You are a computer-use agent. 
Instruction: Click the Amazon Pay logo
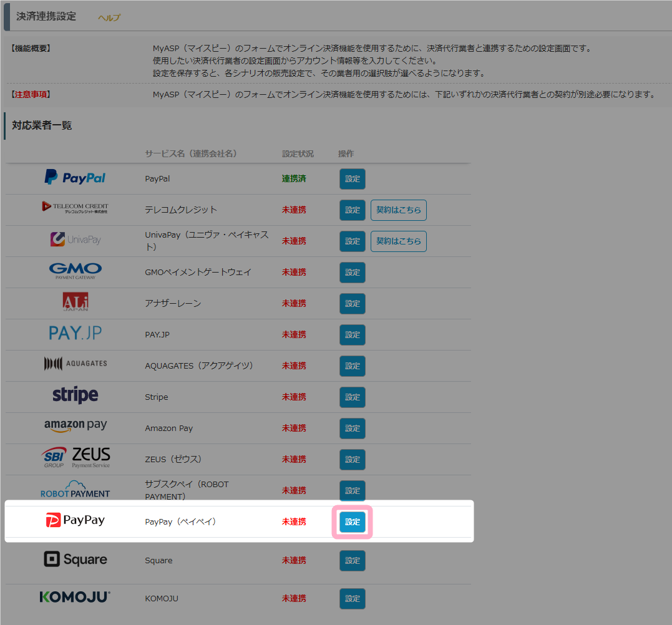[75, 426]
